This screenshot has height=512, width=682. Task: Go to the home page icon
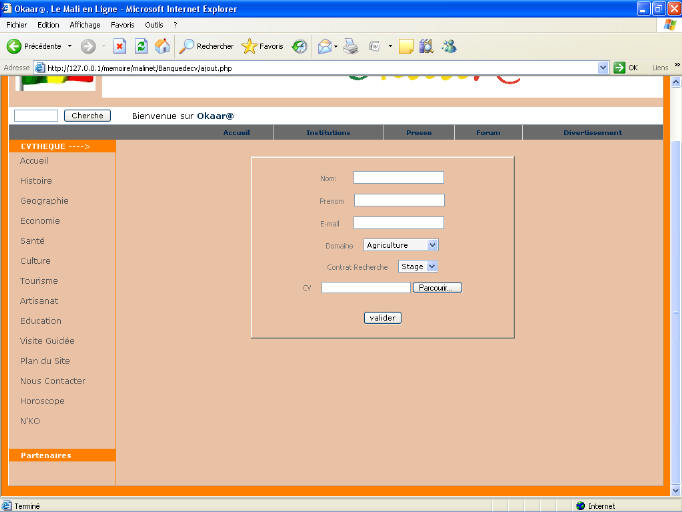tap(162, 46)
